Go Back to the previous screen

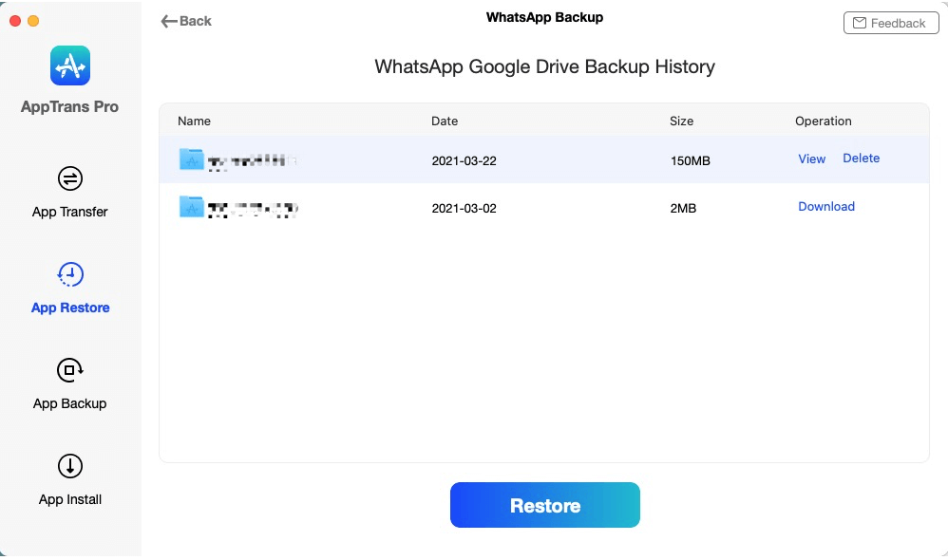click(x=186, y=21)
